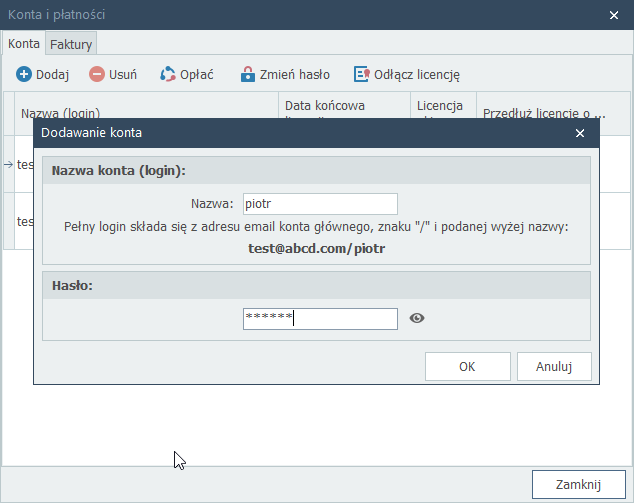Select the first account row in the list
Viewport: 634px width, 503px height.
[x=18, y=164]
